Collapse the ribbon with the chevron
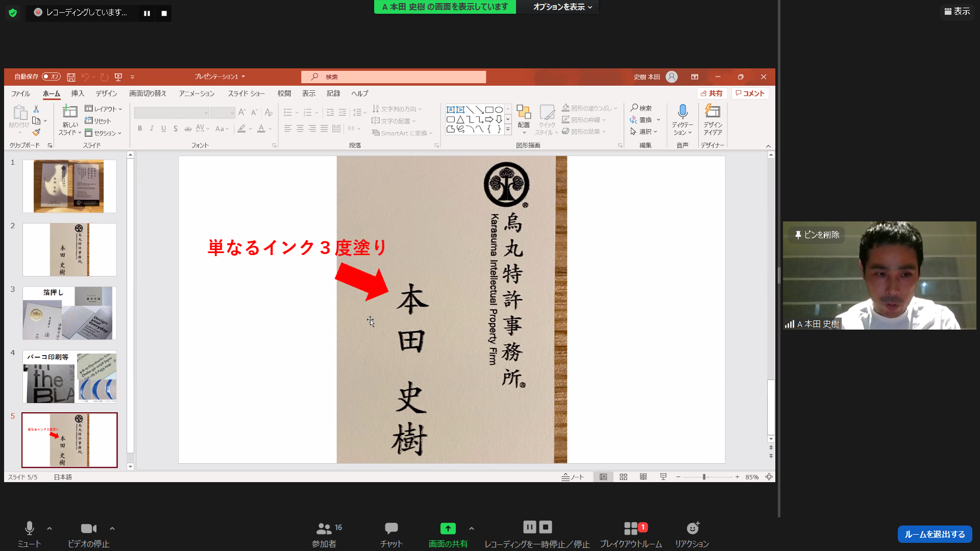The image size is (980, 551). [768, 146]
